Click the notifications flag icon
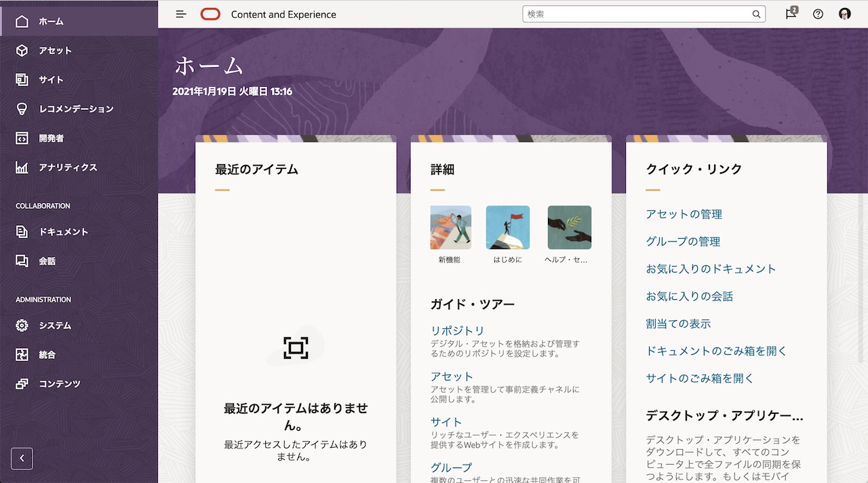This screenshot has width=868, height=483. point(791,14)
